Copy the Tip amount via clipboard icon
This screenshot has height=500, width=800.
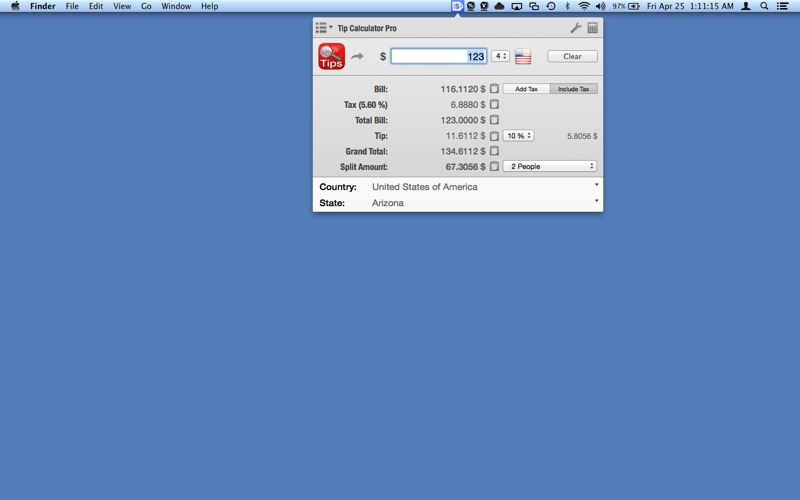coord(494,136)
